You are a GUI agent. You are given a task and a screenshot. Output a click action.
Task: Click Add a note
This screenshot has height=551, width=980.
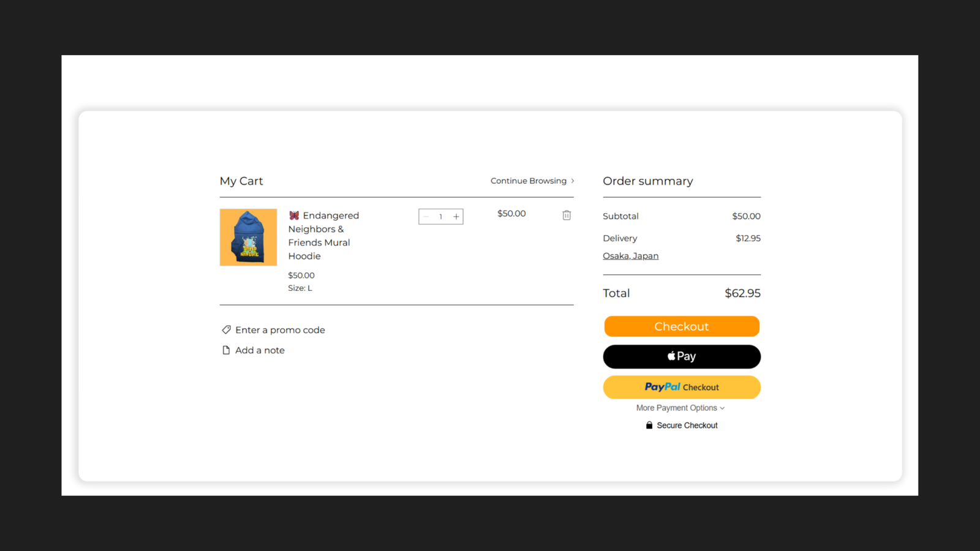pyautogui.click(x=260, y=350)
